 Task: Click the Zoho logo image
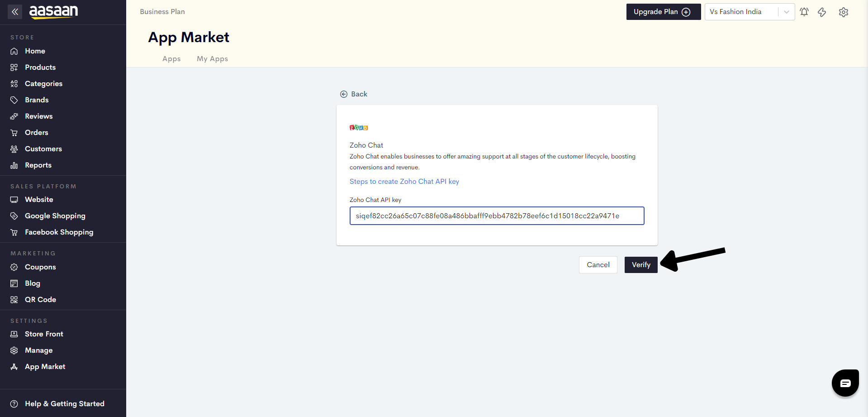pyautogui.click(x=359, y=128)
